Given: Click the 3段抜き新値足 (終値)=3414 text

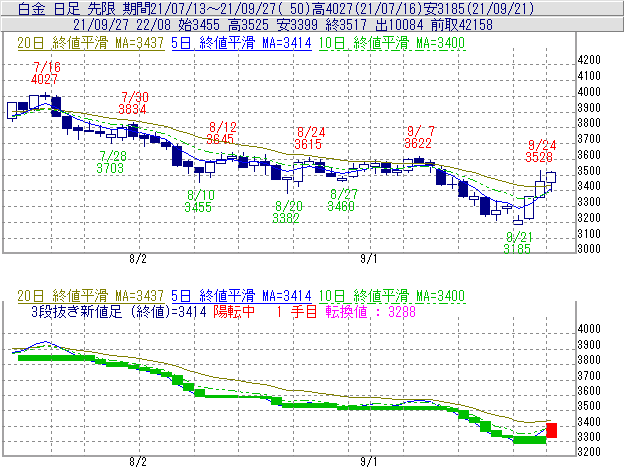Looking at the screenshot, I should click(119, 311).
